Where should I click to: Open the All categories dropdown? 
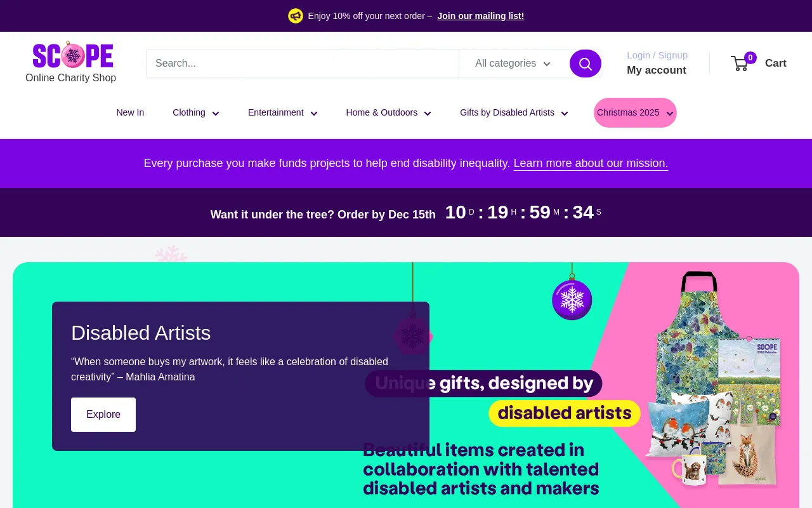pyautogui.click(x=513, y=63)
